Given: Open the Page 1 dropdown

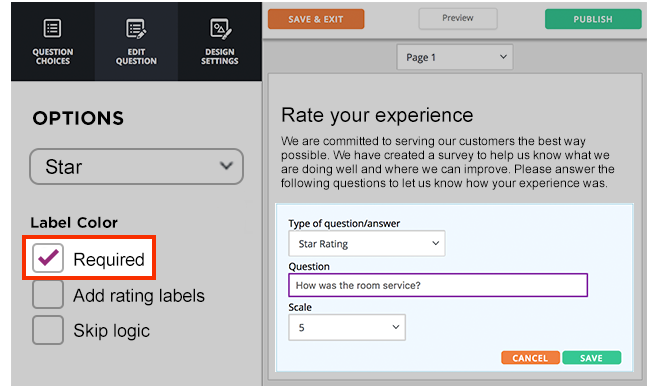Looking at the screenshot, I should 455,57.
